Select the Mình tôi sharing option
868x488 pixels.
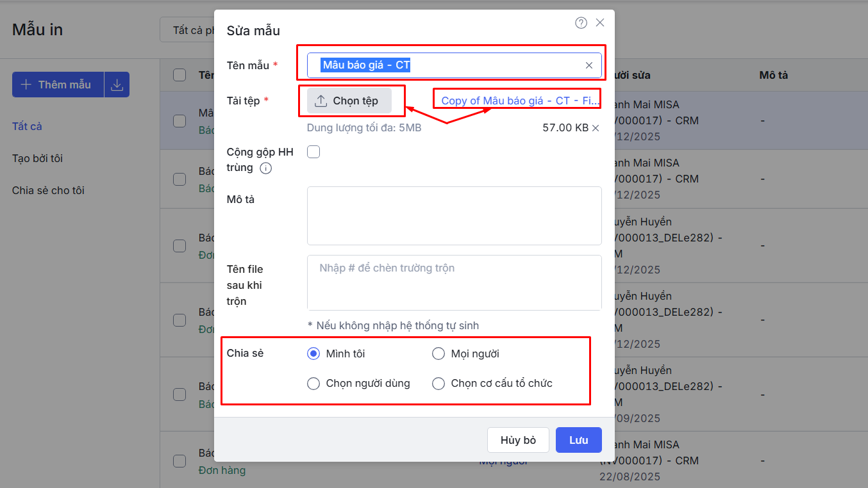(x=313, y=354)
